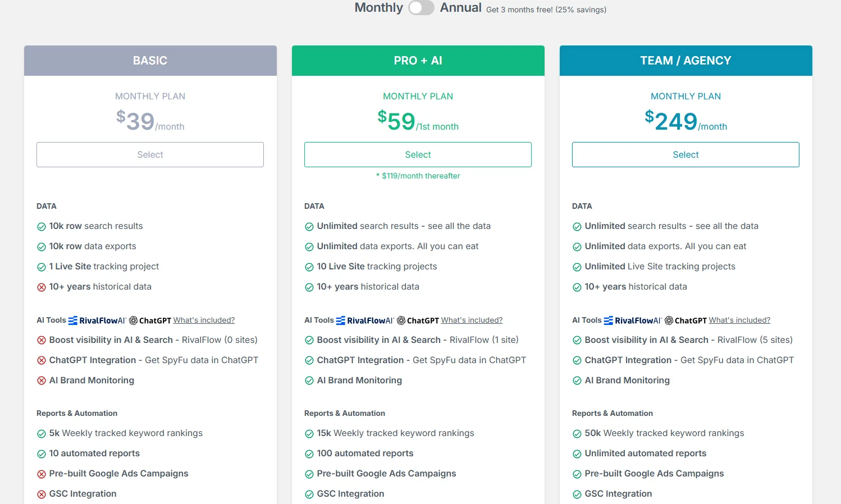Click red X icon beside BASIC 10+ years historical data

tap(42, 287)
